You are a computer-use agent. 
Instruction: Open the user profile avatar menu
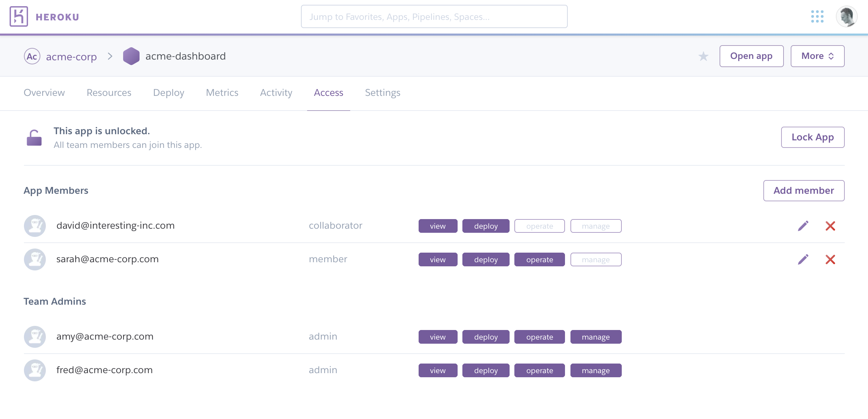(846, 16)
